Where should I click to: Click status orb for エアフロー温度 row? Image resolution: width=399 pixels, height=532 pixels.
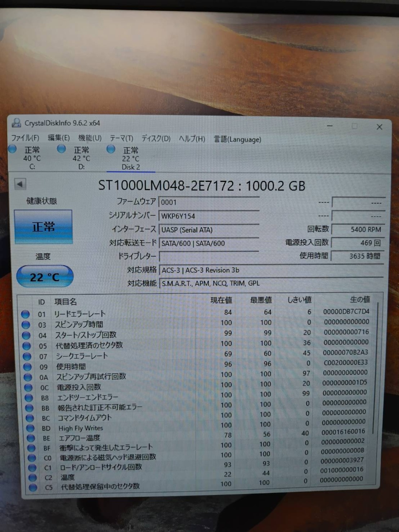coord(31,438)
